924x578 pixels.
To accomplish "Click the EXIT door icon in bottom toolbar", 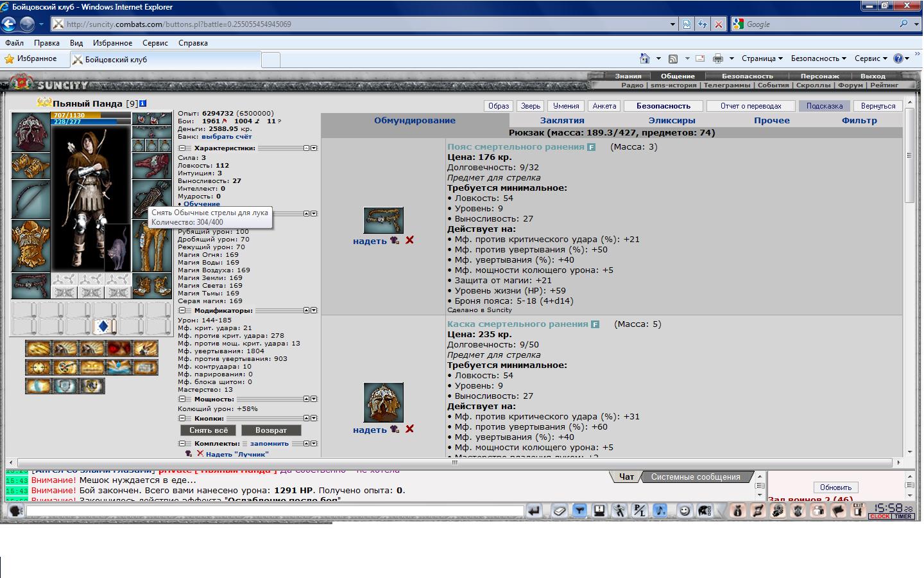I will click(x=858, y=511).
